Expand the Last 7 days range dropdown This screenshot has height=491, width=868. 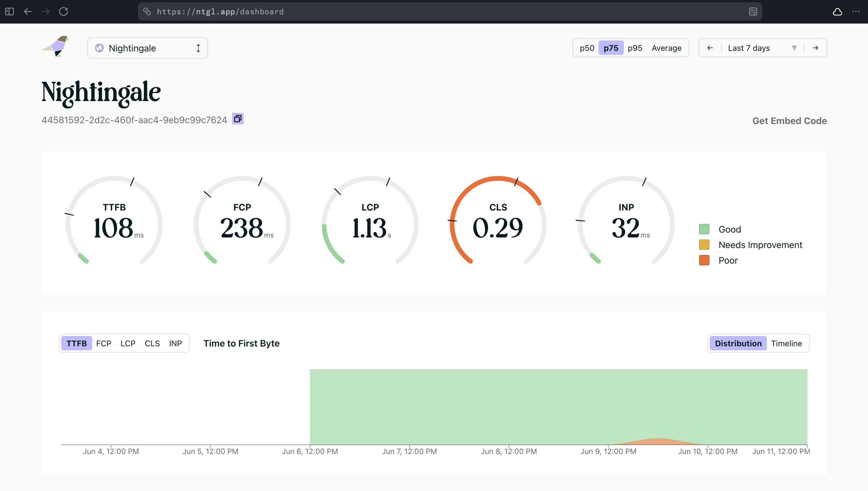coord(763,48)
